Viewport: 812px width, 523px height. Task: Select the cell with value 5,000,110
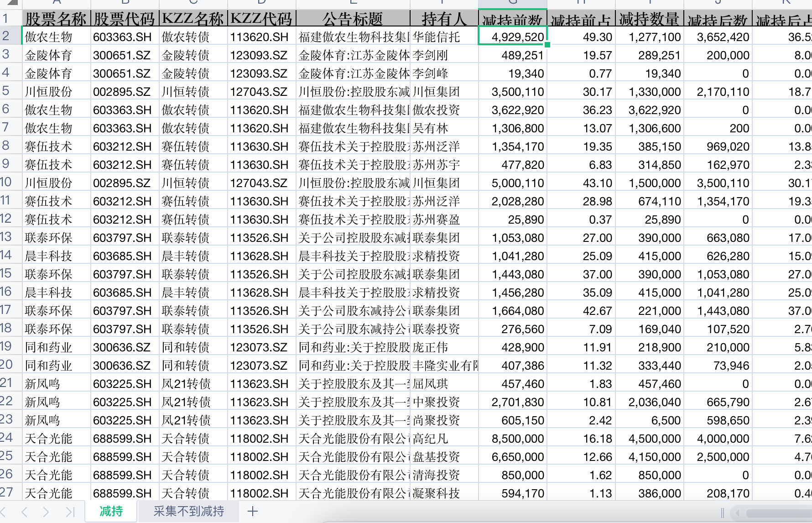[x=512, y=183]
